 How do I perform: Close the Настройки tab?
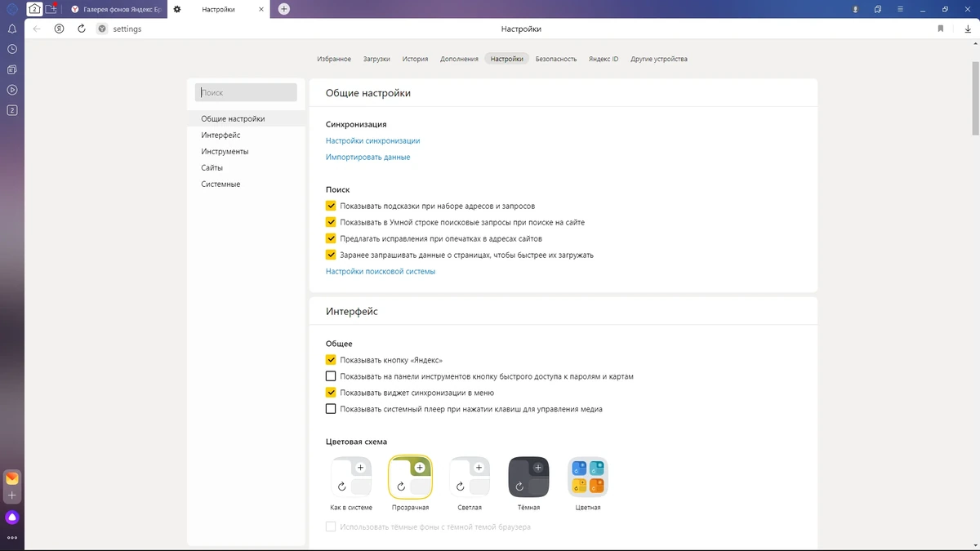(261, 9)
